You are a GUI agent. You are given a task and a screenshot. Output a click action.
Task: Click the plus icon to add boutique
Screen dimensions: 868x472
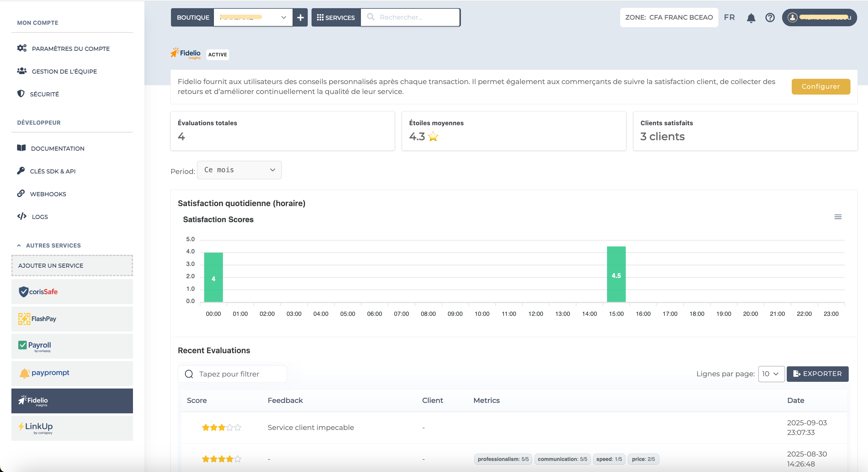[300, 18]
